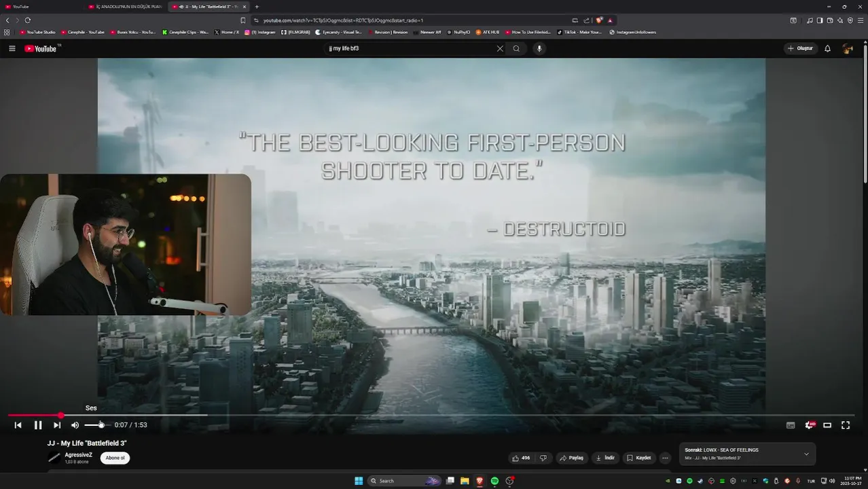This screenshot has height=489, width=868.
Task: Open the Home / X bookmark
Action: pos(227,32)
